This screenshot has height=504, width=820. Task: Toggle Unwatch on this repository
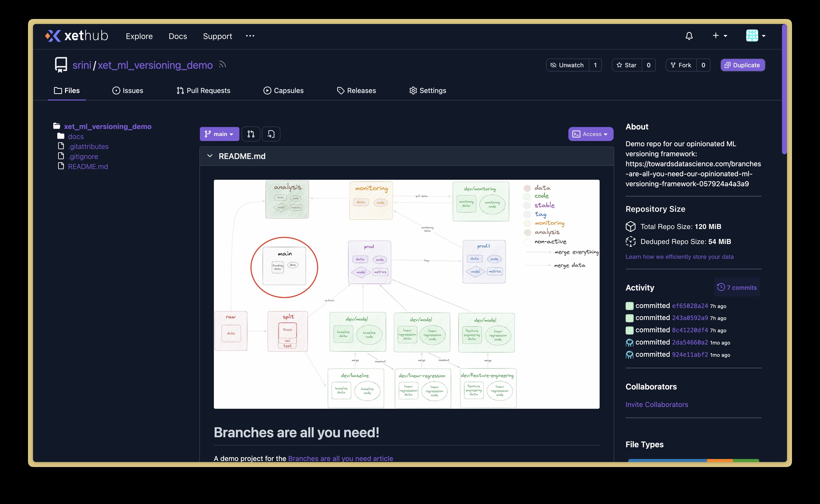tap(567, 65)
